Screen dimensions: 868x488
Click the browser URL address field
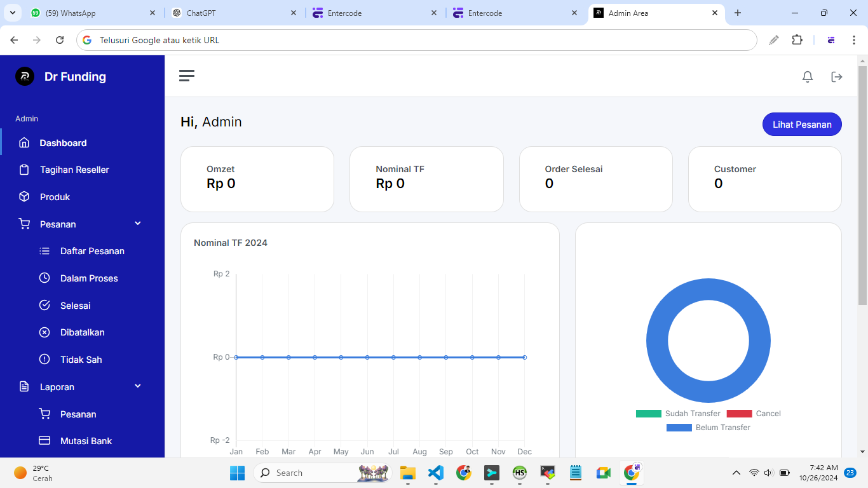(416, 40)
